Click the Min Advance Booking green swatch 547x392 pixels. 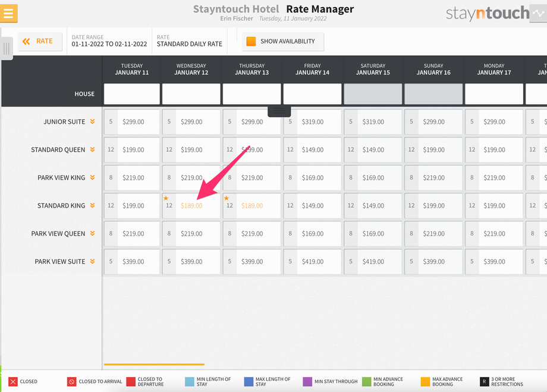(x=367, y=381)
